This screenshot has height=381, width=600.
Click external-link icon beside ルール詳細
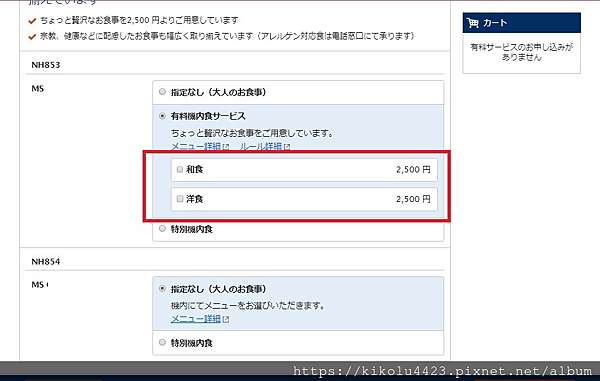point(287,147)
